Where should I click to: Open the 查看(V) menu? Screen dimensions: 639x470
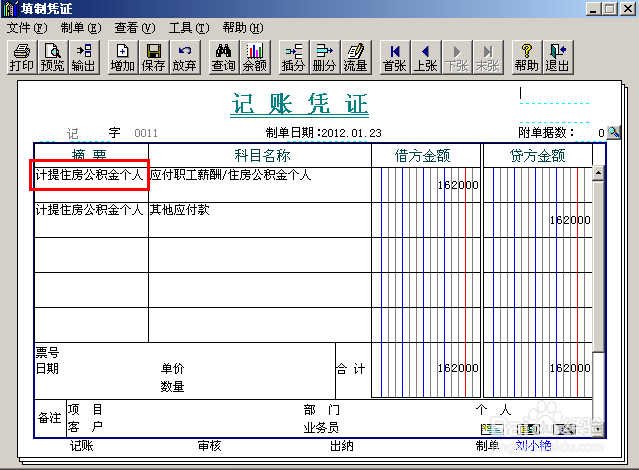[x=134, y=28]
